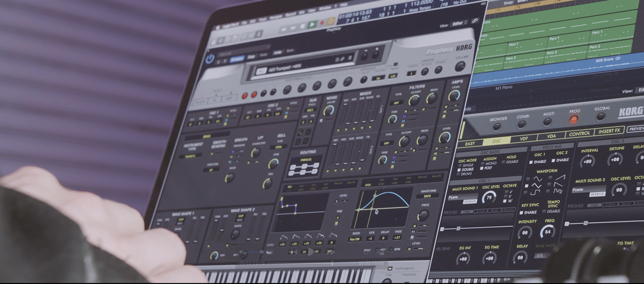This screenshot has width=644, height=284.
Task: Toggle KEY SYNC ENABLE in M1
Action: [528, 213]
